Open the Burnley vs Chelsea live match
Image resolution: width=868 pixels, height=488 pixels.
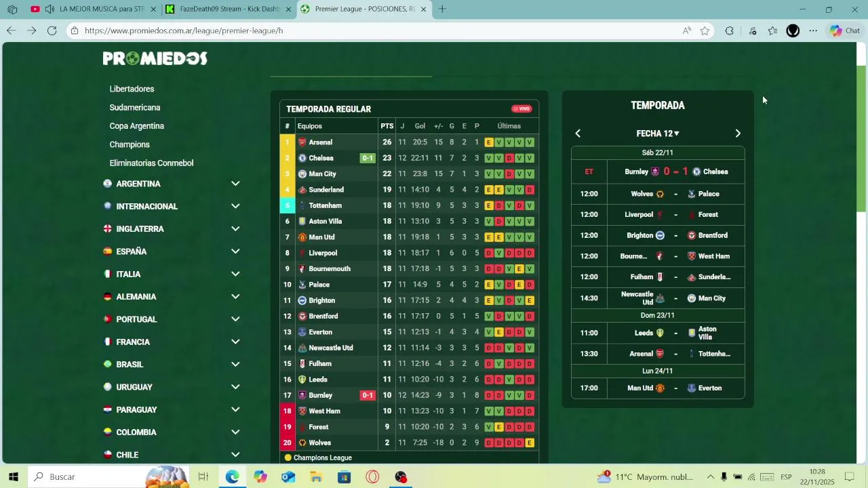pos(658,171)
